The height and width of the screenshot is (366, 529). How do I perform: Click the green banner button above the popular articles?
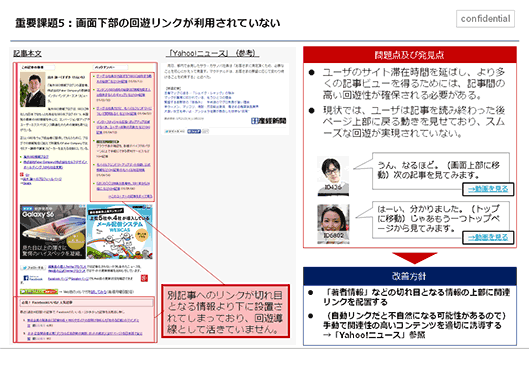coord(39,291)
